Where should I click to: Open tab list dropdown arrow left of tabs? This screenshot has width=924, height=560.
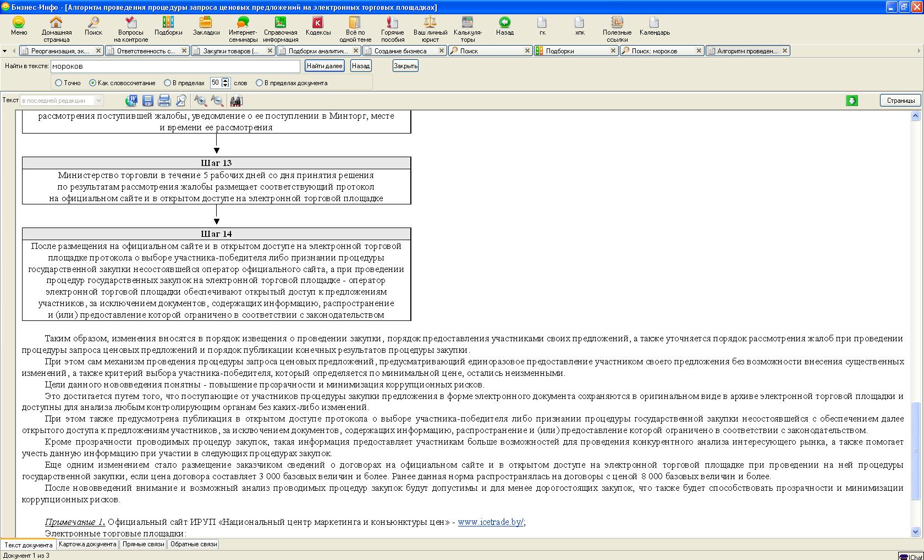coord(5,51)
